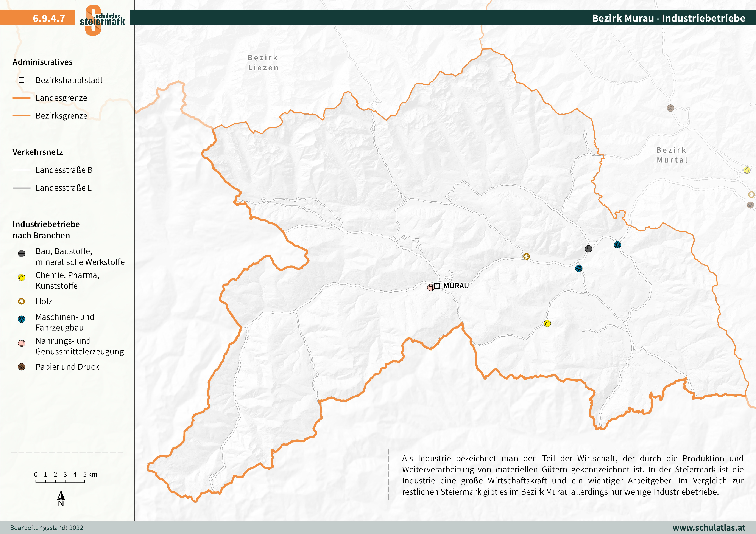
Task: Click the Chemie, Pharma, Kunststoffe legend icon
Action: point(22,277)
